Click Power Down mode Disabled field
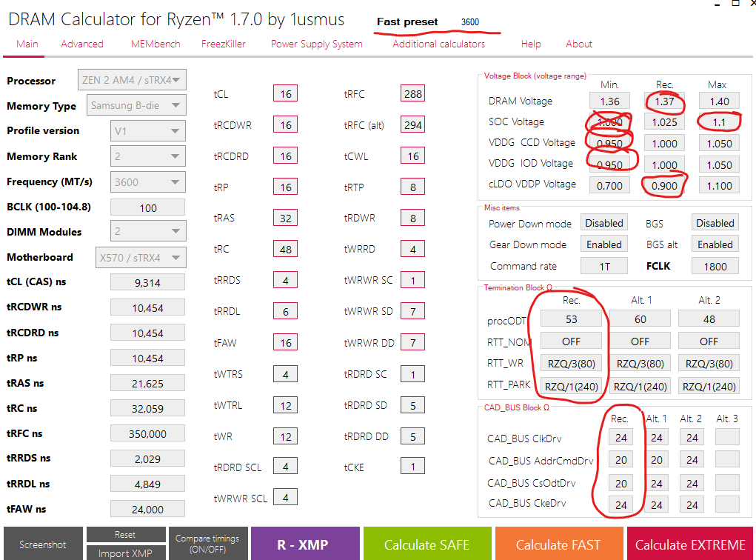The image size is (756, 560). click(x=603, y=223)
